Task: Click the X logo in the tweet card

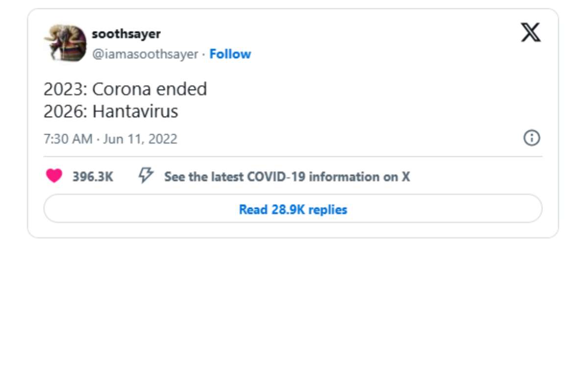Action: (x=531, y=33)
